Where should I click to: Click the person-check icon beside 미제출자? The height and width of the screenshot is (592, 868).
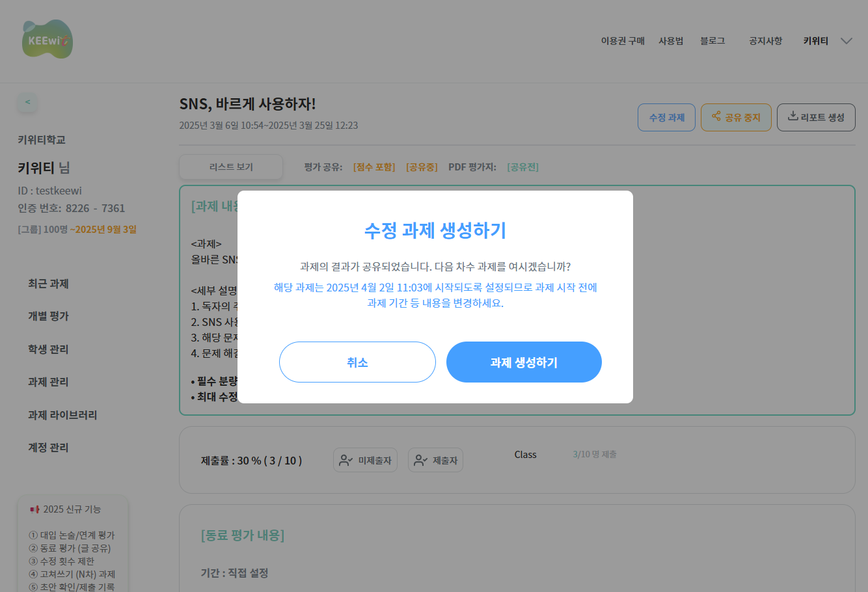coord(346,460)
